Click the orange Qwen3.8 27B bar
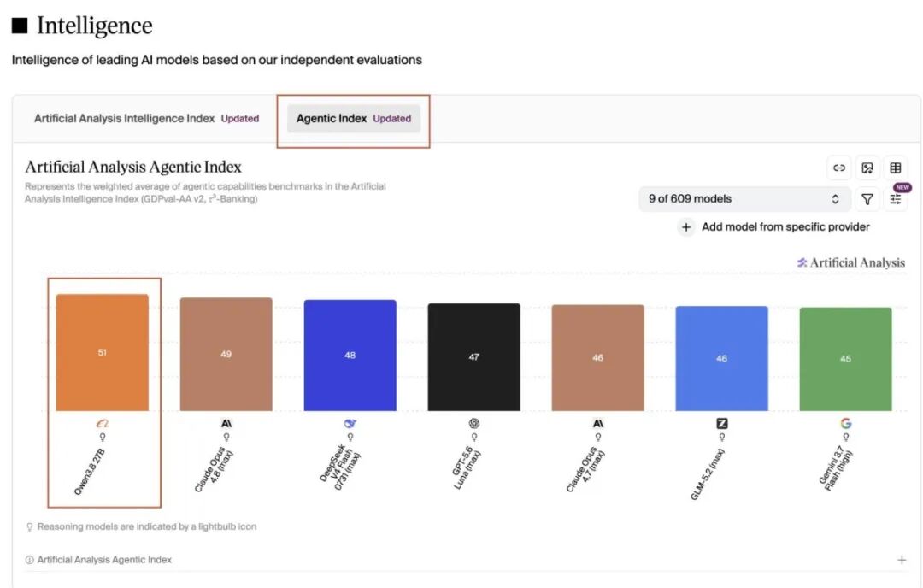Screen dimensions: 923x588 [x=103, y=353]
